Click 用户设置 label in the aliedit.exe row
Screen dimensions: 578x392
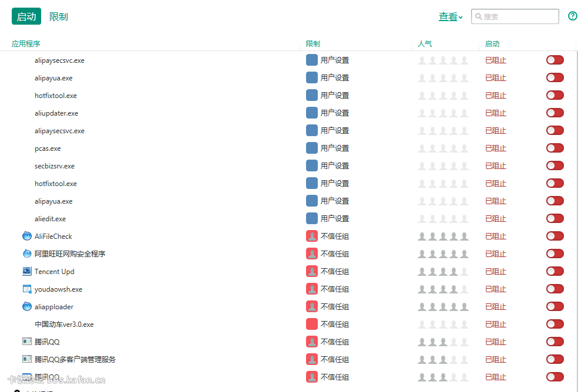click(x=335, y=219)
